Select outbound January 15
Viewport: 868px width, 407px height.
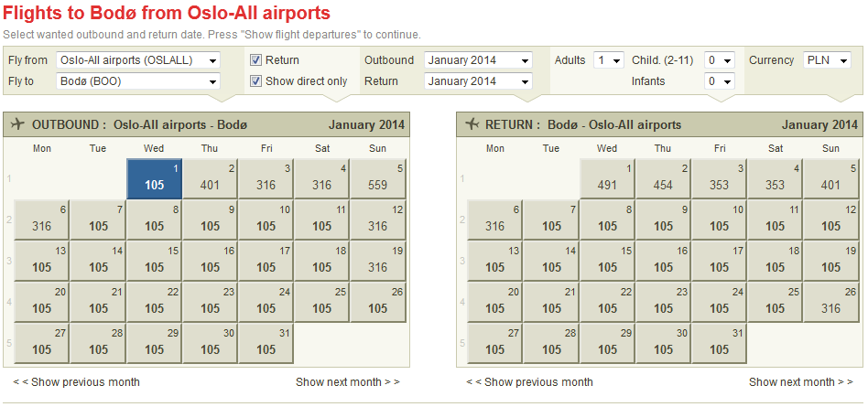tap(155, 261)
